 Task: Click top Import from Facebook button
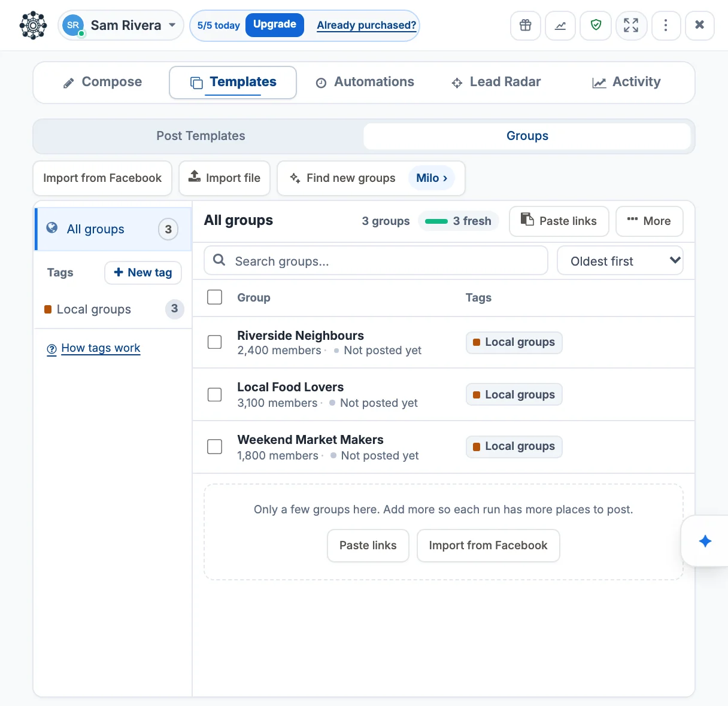pyautogui.click(x=102, y=178)
